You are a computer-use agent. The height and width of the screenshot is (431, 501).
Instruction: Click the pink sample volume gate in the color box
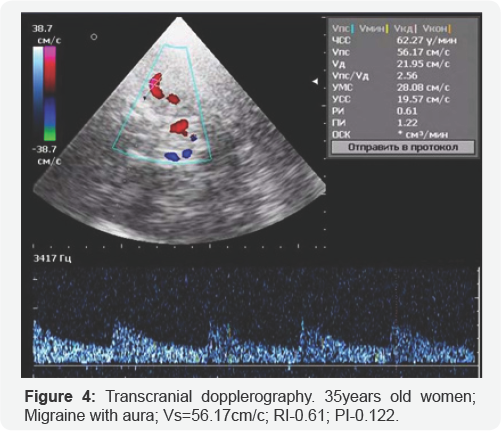pos(153,83)
